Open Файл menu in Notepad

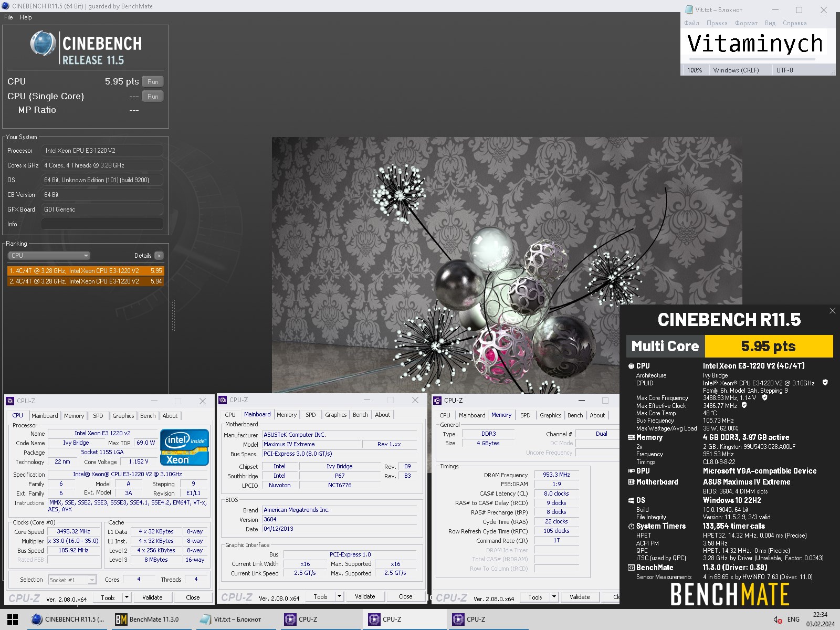click(691, 23)
